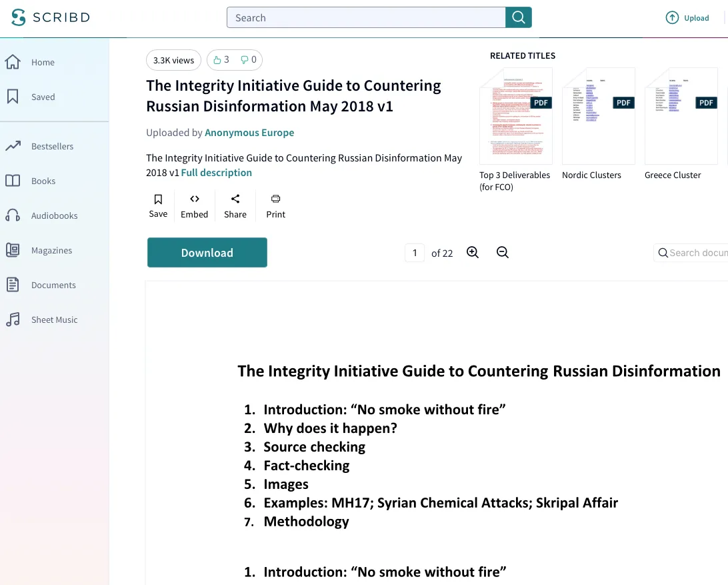Click the Bestsellers trend arrow icon
The image size is (728, 585).
[x=13, y=146]
